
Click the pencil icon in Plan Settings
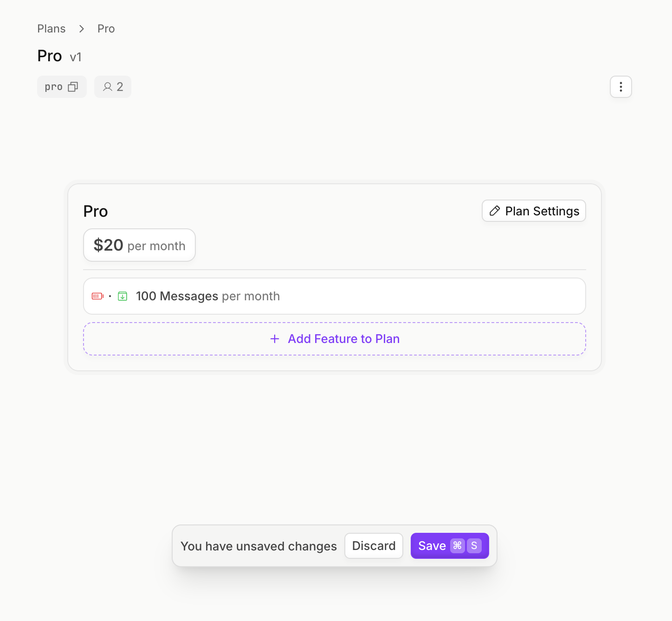click(x=495, y=211)
